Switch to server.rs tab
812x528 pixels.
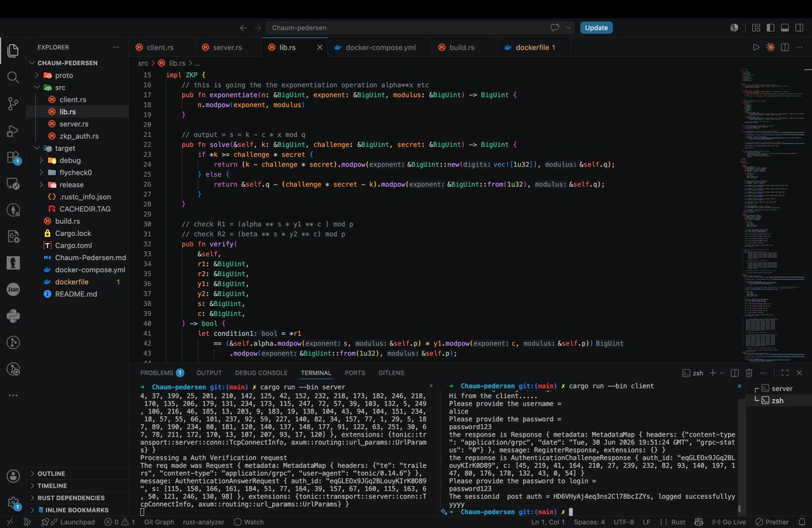(x=228, y=47)
